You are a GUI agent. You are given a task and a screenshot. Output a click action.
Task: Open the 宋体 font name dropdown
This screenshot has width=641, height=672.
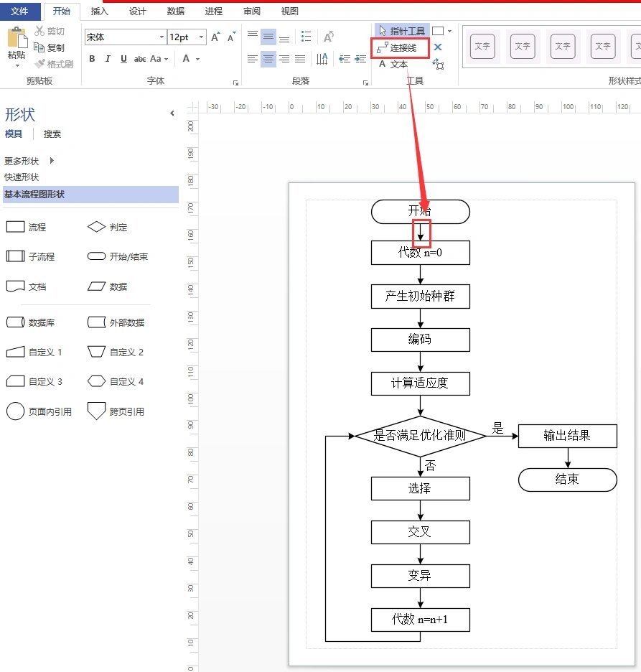pyautogui.click(x=162, y=37)
